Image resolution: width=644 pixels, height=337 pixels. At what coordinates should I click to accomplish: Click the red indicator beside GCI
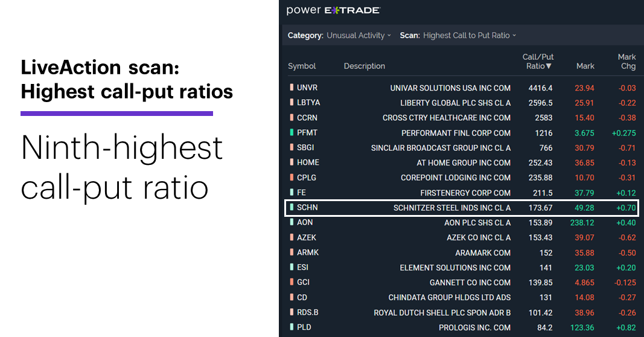click(x=292, y=282)
